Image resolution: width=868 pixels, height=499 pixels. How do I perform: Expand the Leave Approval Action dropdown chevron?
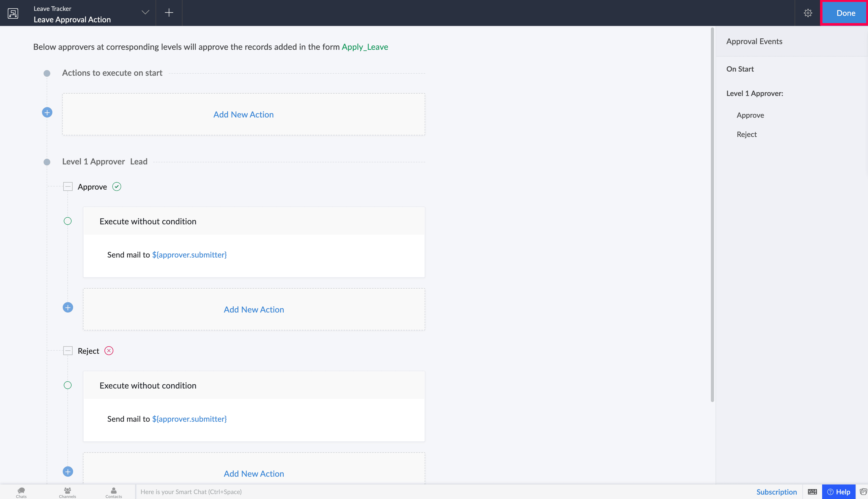(145, 13)
